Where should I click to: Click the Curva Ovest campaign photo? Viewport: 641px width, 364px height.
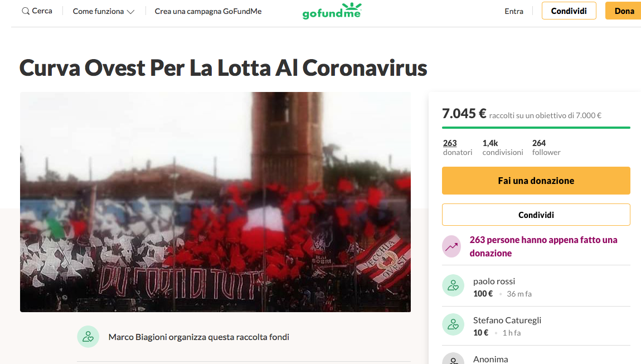point(216,202)
